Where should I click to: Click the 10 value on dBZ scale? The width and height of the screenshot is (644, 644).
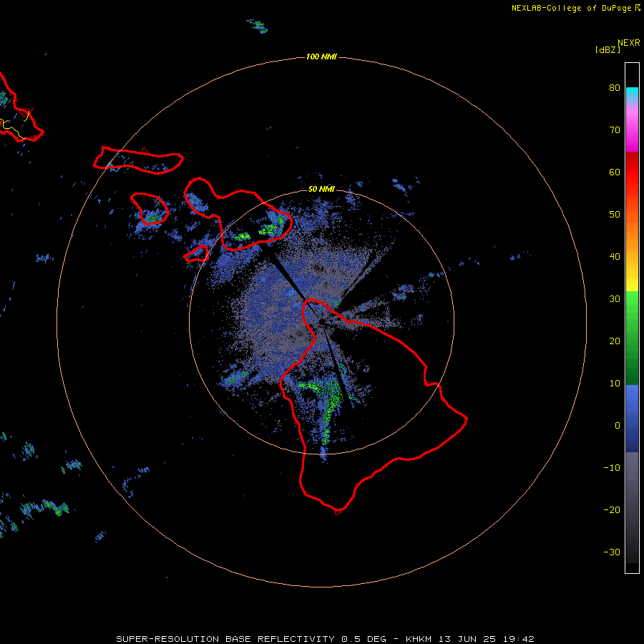[615, 384]
